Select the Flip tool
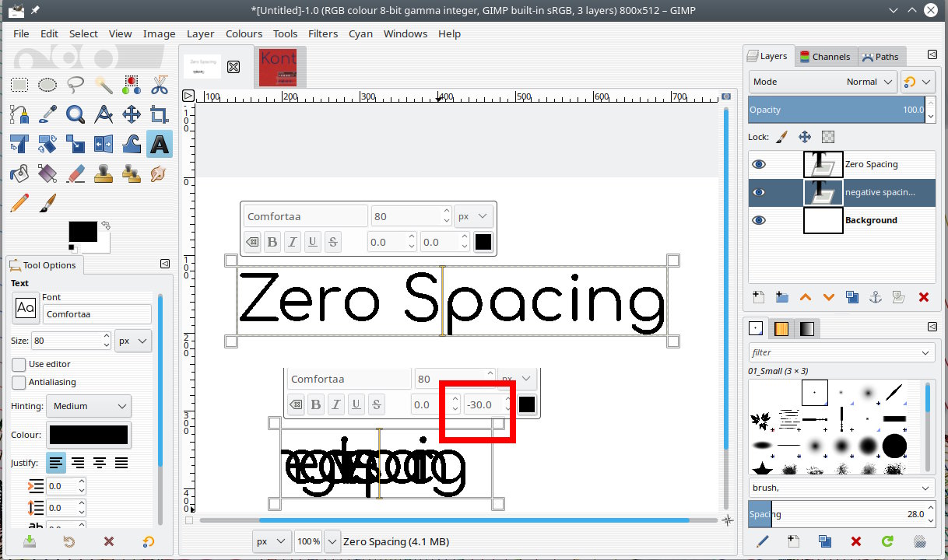The image size is (948, 560). (104, 144)
